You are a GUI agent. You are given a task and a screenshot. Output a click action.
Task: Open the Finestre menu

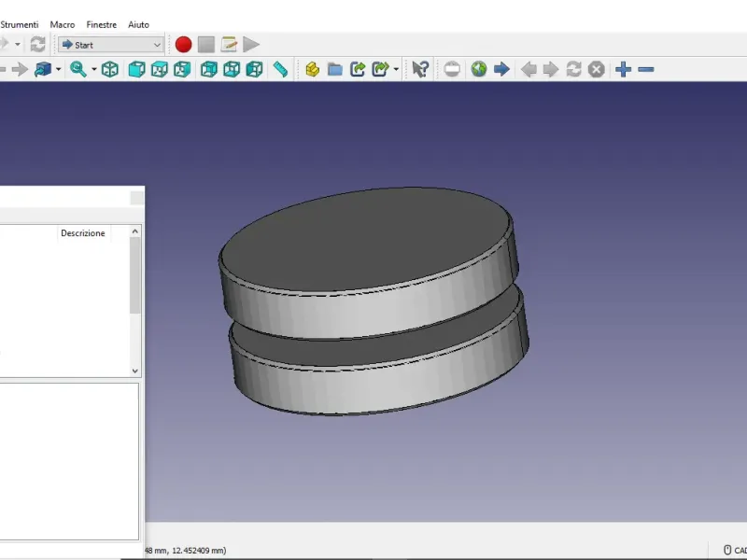click(102, 25)
